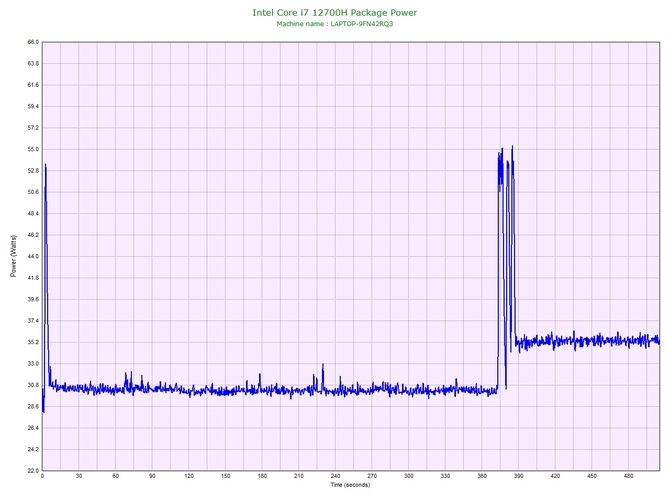Select the 66.0 value on the power axis
The image size is (670, 502).
pyautogui.click(x=33, y=42)
